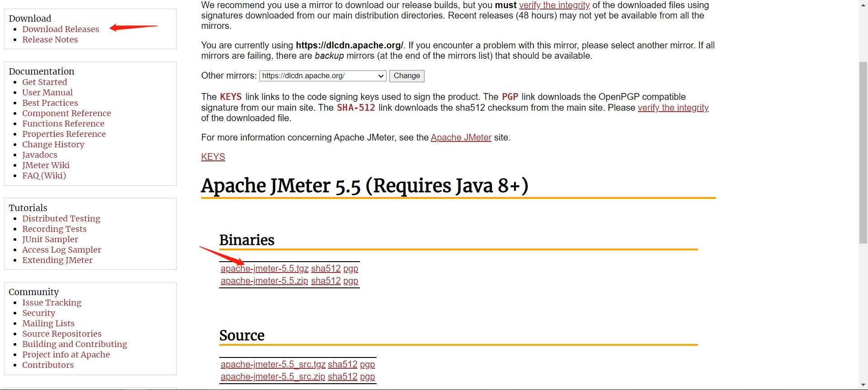Download apache-jmeter-5.5_src.tgz source
The height and width of the screenshot is (390, 868).
(273, 365)
